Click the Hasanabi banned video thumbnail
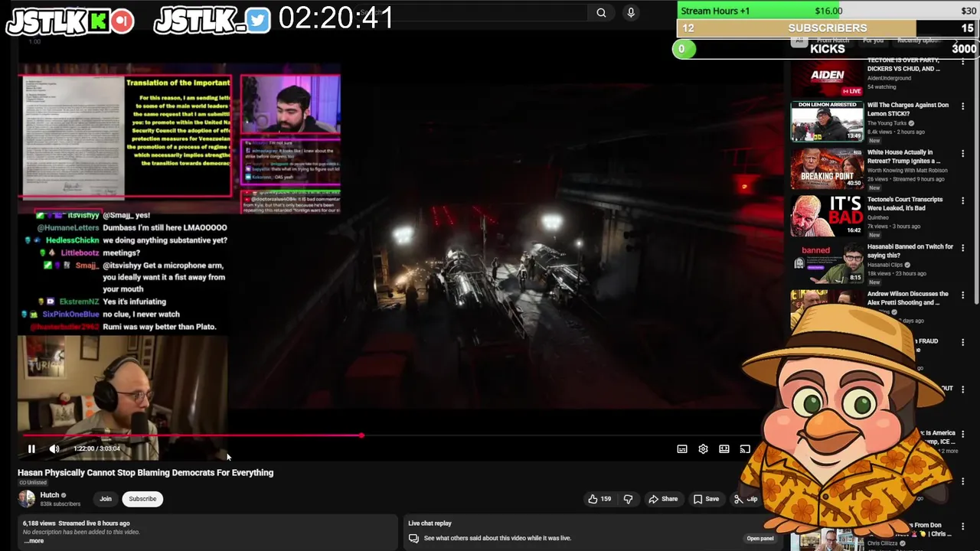Image resolution: width=980 pixels, height=551 pixels. click(827, 263)
